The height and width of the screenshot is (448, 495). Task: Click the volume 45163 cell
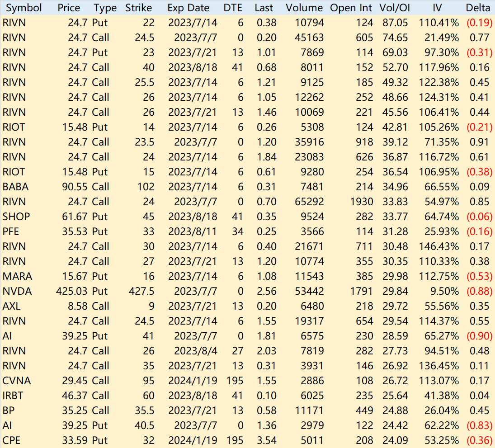[x=309, y=38]
